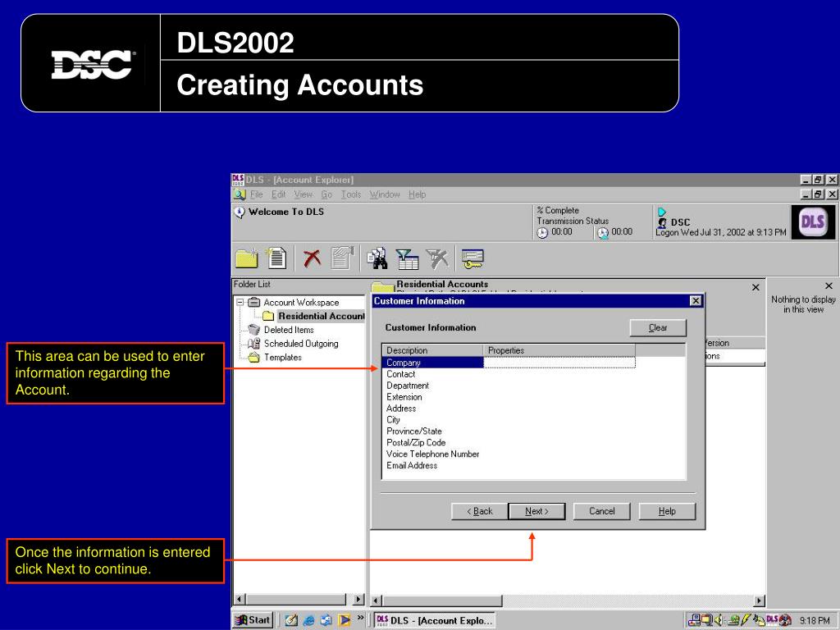This screenshot has width=840, height=630.
Task: Select the Email Address row
Action: point(412,466)
